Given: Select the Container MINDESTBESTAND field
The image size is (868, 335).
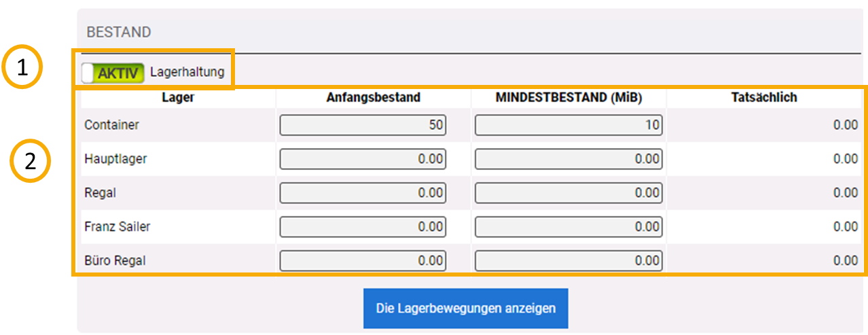Looking at the screenshot, I should tap(568, 125).
